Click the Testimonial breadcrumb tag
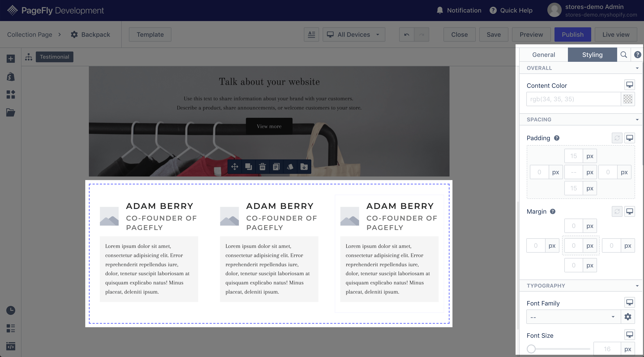This screenshot has width=644, height=357. (55, 57)
